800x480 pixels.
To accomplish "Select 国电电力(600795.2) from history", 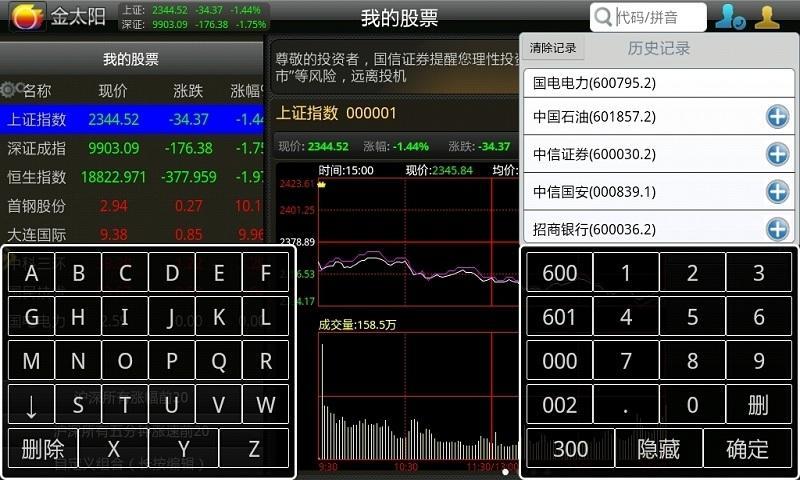I will click(x=659, y=83).
